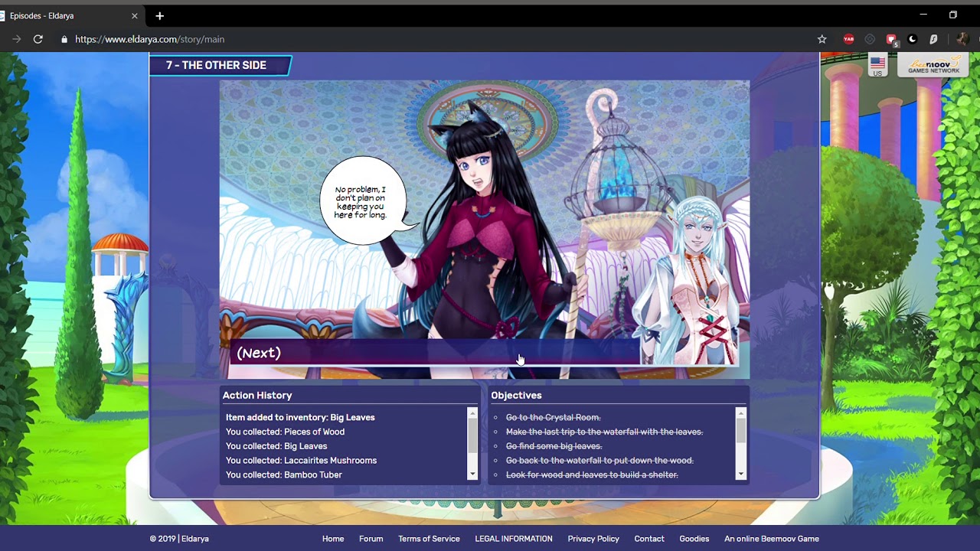Click objective 'Go find some big leaves.'
980x551 pixels.
coord(554,446)
